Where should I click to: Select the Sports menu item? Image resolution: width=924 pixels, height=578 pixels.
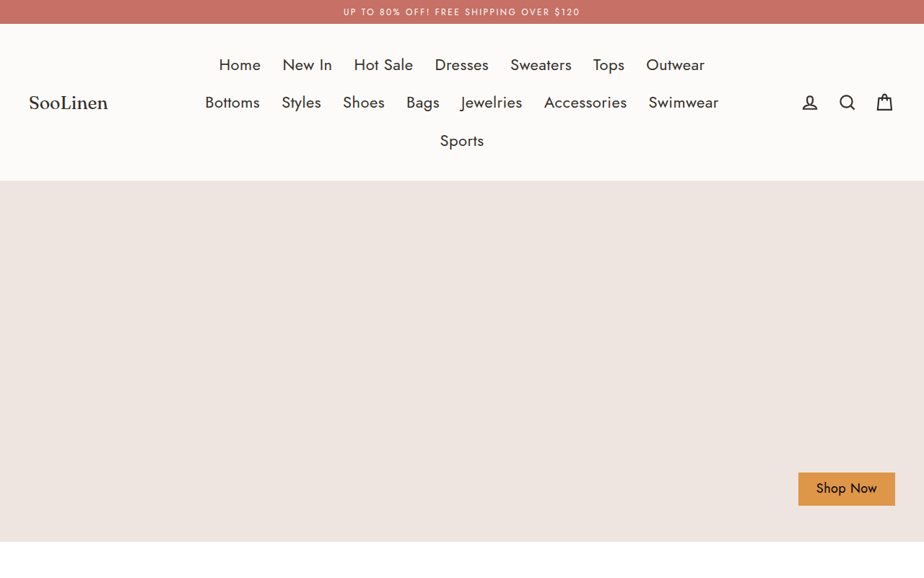(462, 141)
